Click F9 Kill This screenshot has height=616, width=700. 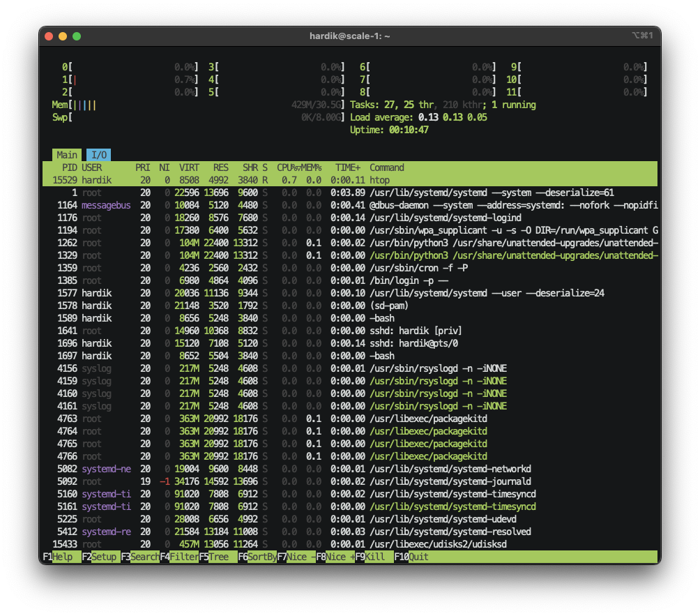[x=374, y=557]
